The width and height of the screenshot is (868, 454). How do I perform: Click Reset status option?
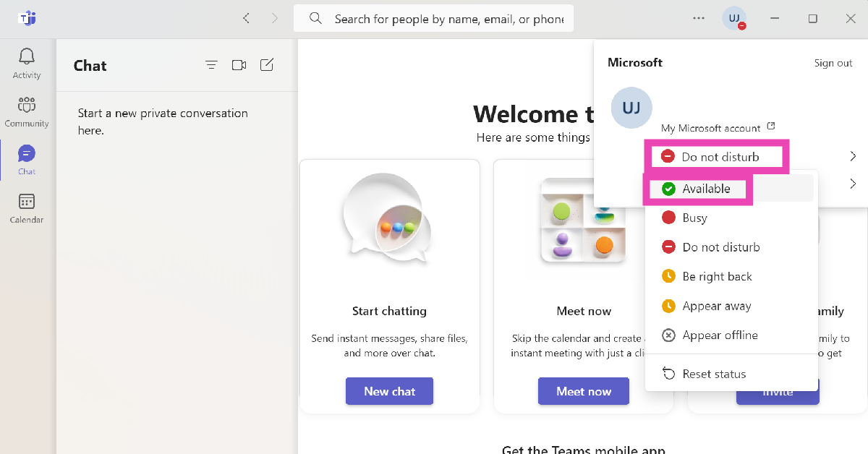coord(713,374)
